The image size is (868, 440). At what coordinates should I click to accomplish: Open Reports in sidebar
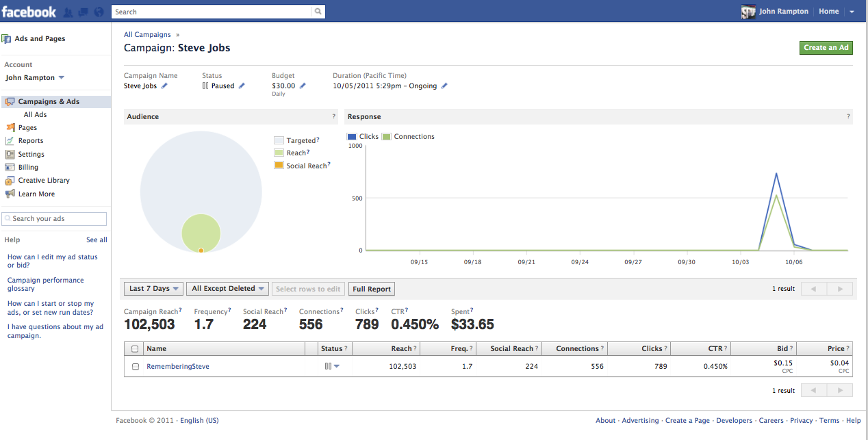pyautogui.click(x=31, y=141)
